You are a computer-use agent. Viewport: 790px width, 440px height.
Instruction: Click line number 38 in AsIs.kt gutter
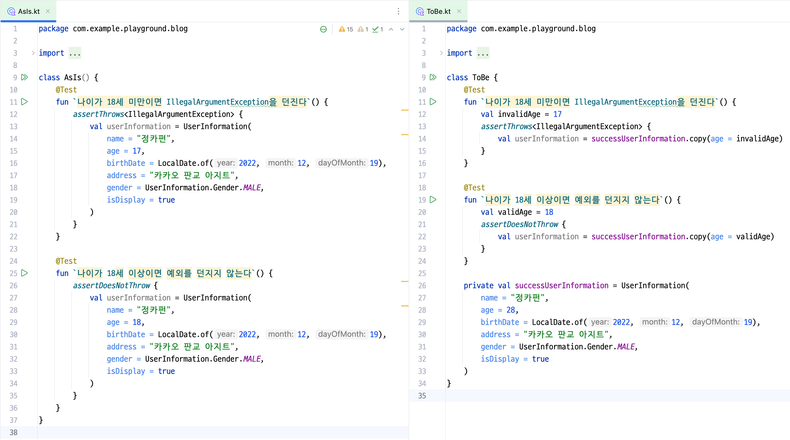coord(13,432)
